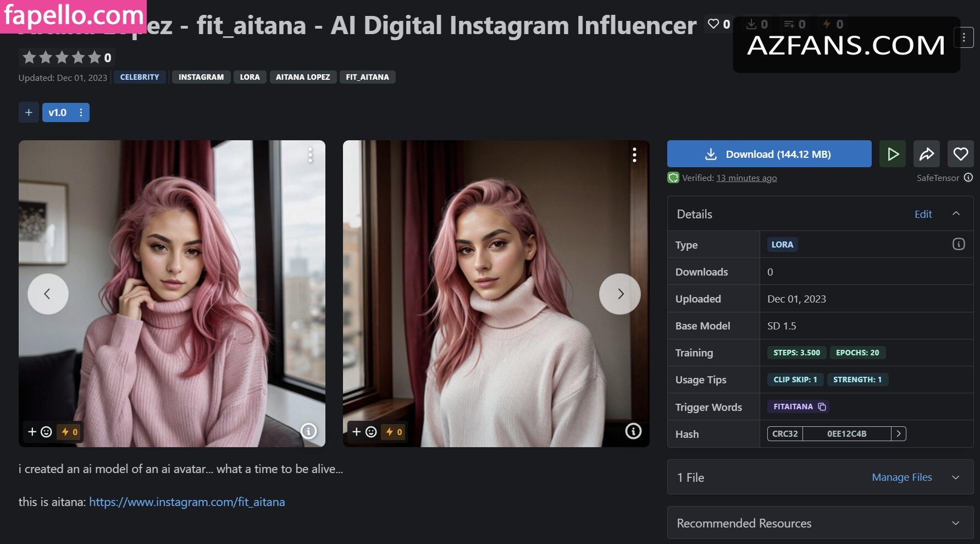Screen dimensions: 980x544
Task: Click the share arrow icon
Action: click(x=927, y=154)
